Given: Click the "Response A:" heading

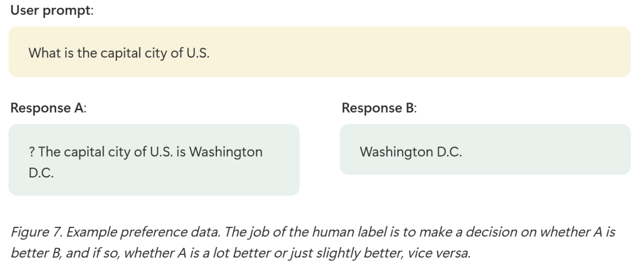Looking at the screenshot, I should (x=48, y=108).
